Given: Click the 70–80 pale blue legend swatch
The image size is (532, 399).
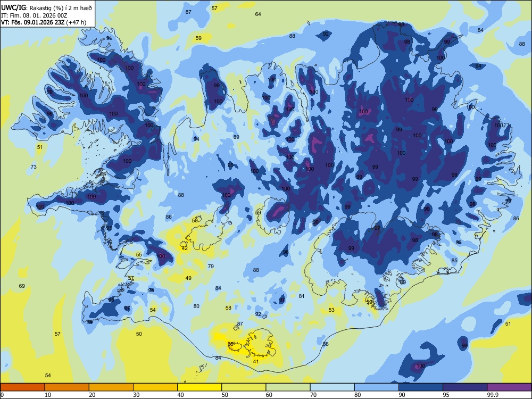Looking at the screenshot, I should tap(332, 387).
